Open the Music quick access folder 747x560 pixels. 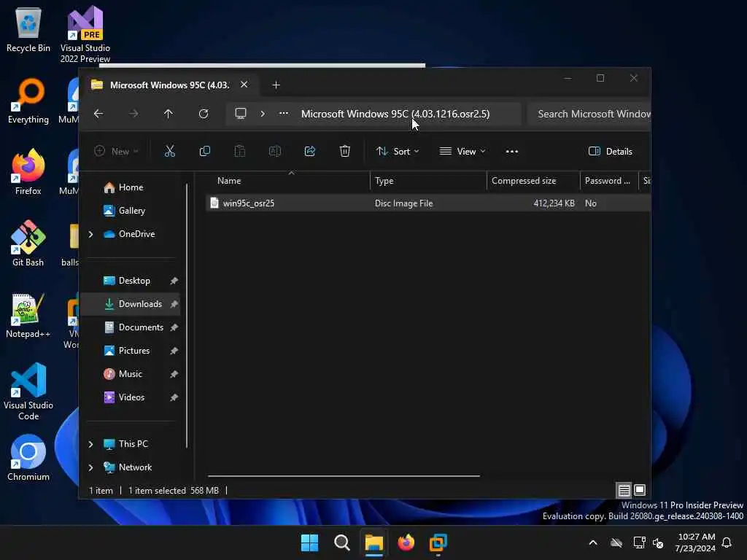pos(130,374)
